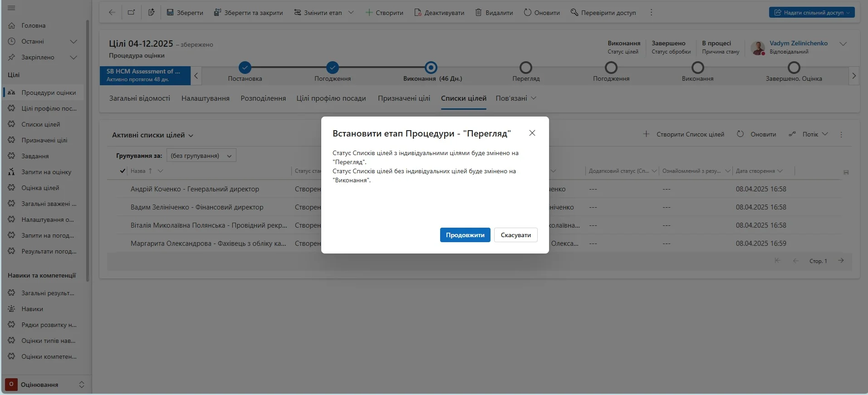Click Refresh (Оновити) in top toolbar

click(x=542, y=13)
